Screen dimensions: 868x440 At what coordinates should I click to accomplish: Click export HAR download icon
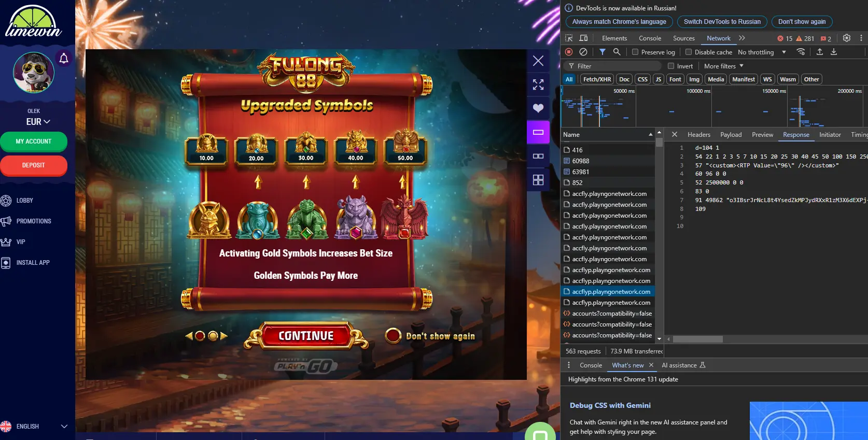(834, 52)
